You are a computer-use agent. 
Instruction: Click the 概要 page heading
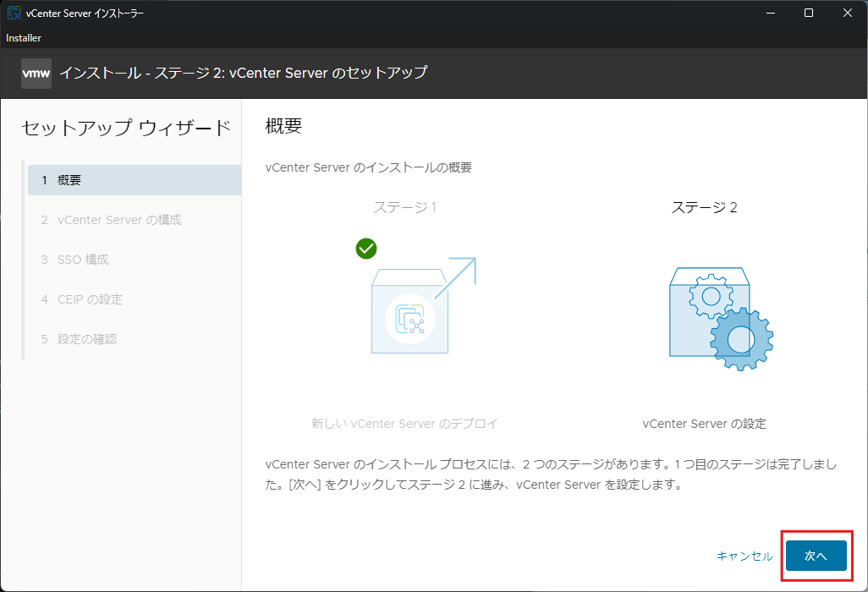point(283,126)
